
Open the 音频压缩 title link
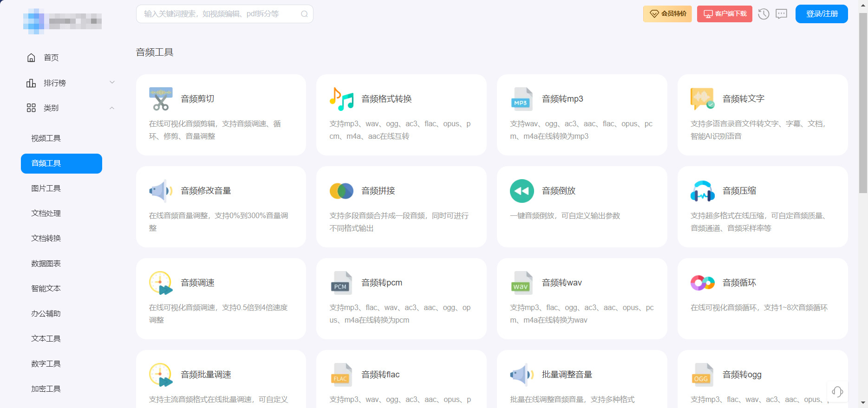[x=739, y=191]
